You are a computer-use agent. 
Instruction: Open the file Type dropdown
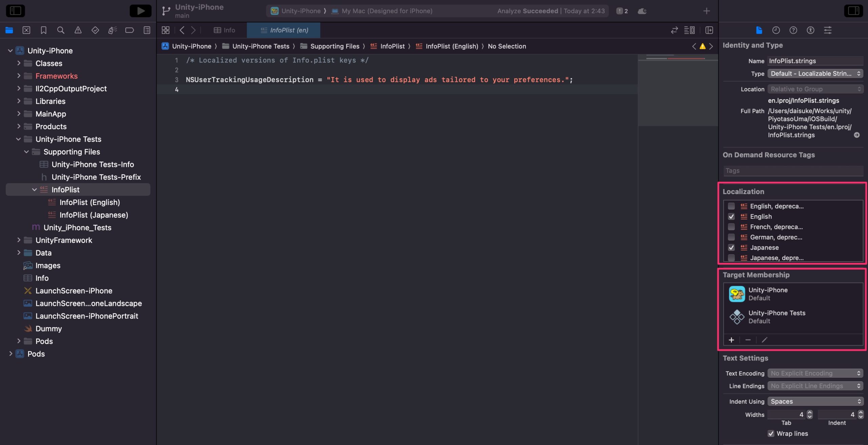point(815,74)
